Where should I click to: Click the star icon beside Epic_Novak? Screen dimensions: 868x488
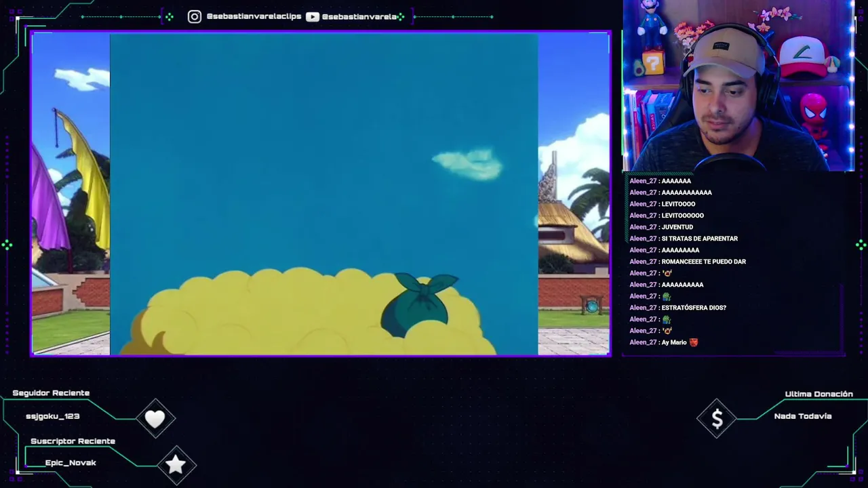(x=176, y=464)
